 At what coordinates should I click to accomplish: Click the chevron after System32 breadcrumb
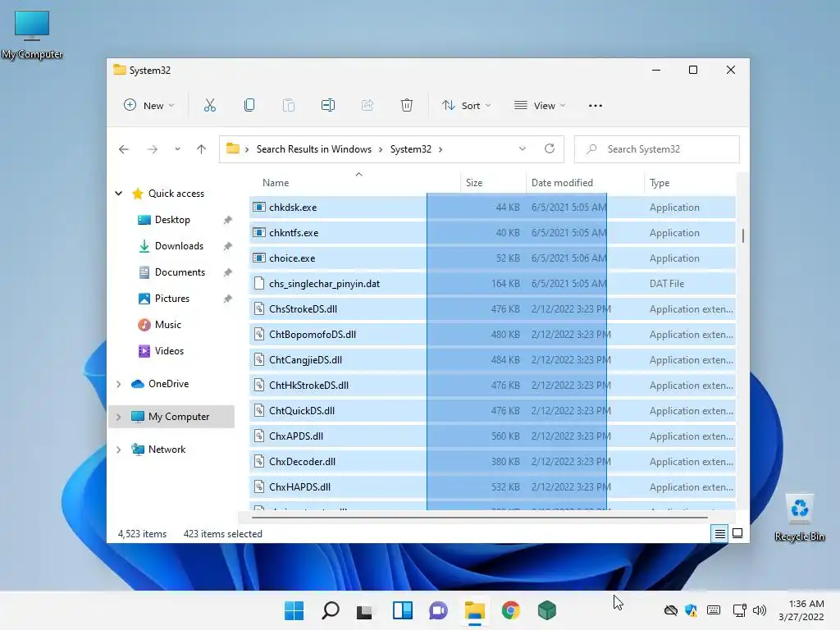coord(441,149)
